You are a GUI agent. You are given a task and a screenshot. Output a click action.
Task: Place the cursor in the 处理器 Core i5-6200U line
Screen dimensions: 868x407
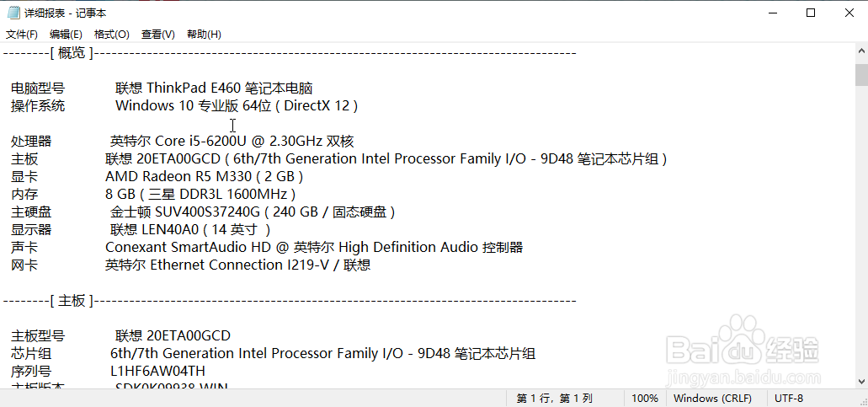(182, 142)
